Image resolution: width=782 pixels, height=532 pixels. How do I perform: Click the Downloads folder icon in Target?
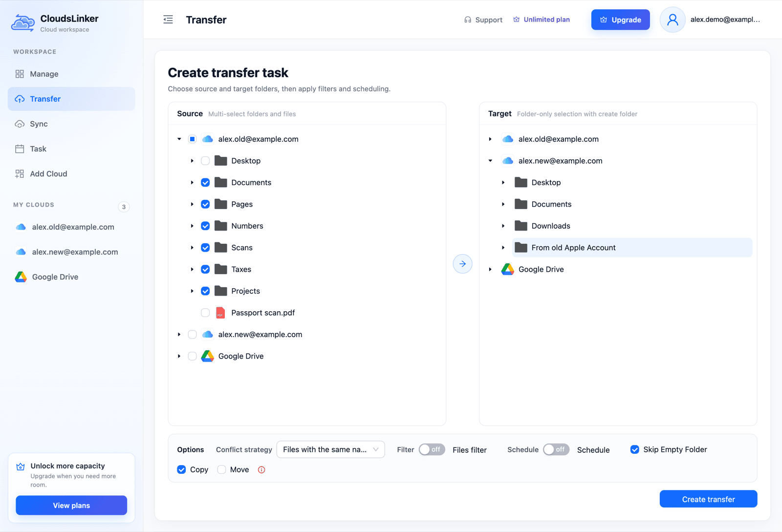click(521, 226)
